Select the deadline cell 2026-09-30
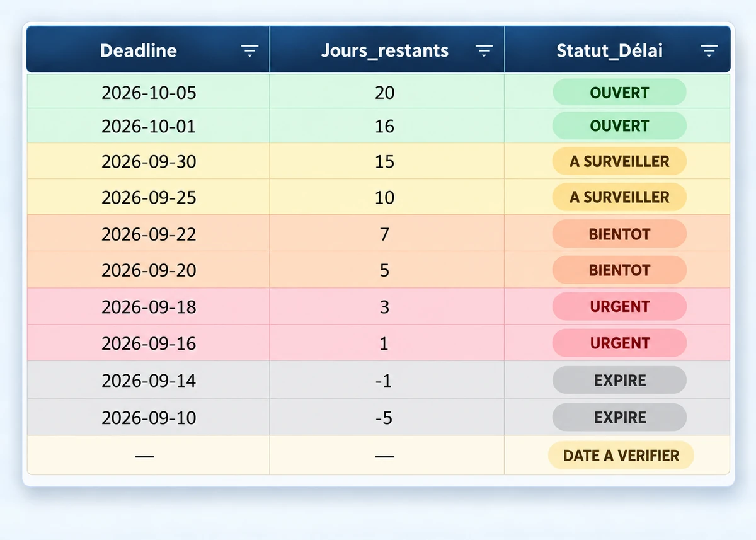The image size is (756, 540). click(x=149, y=161)
